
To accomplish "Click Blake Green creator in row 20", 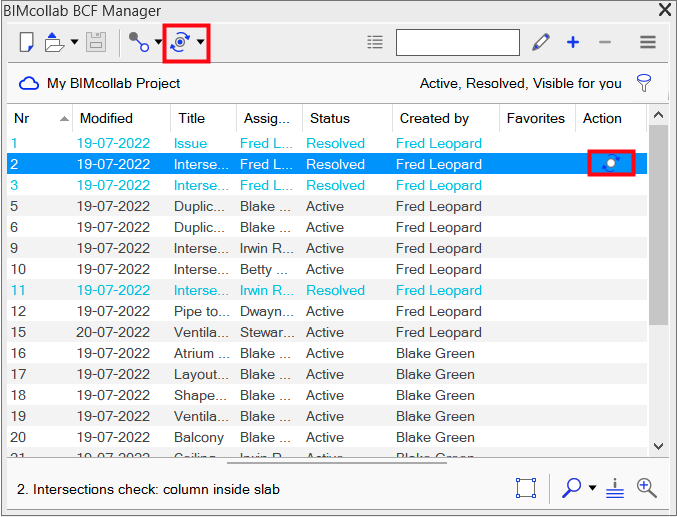I will 435,437.
